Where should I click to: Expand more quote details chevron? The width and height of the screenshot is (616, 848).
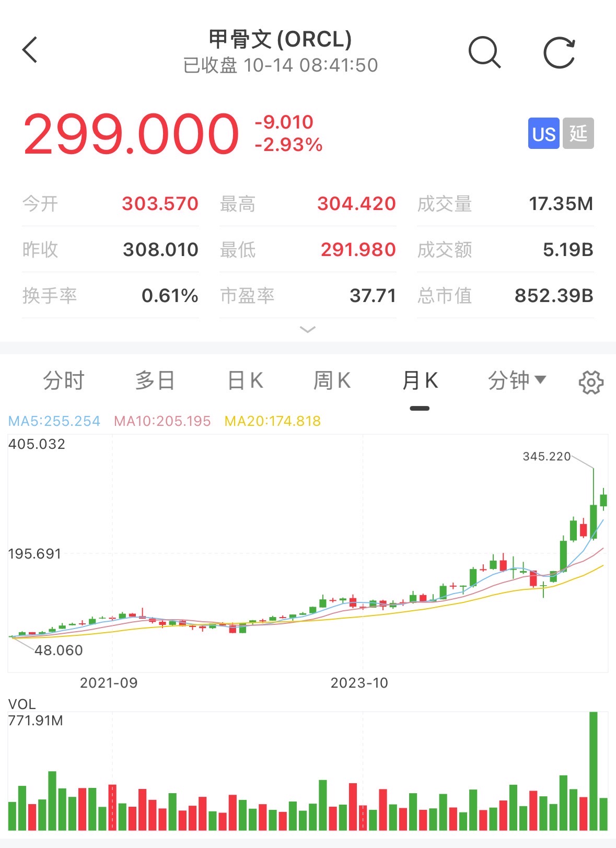pos(308,329)
